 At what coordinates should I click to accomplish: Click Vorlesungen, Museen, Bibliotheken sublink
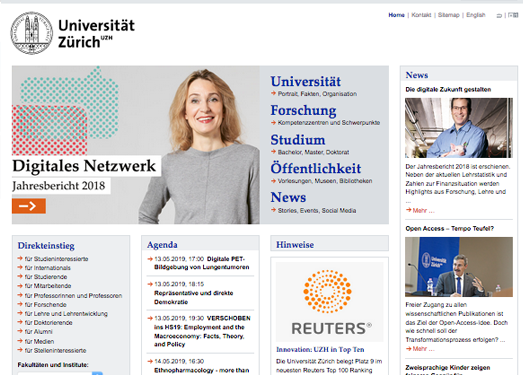(325, 181)
